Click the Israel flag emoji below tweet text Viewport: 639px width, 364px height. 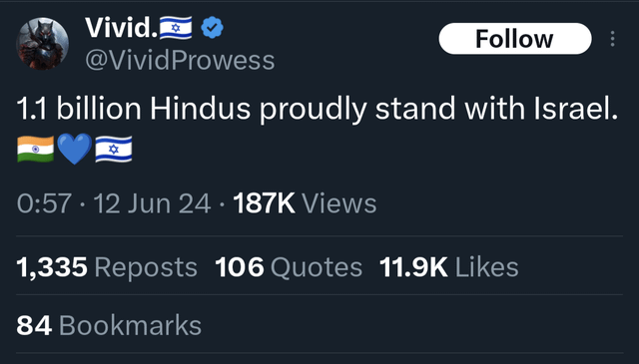(114, 149)
